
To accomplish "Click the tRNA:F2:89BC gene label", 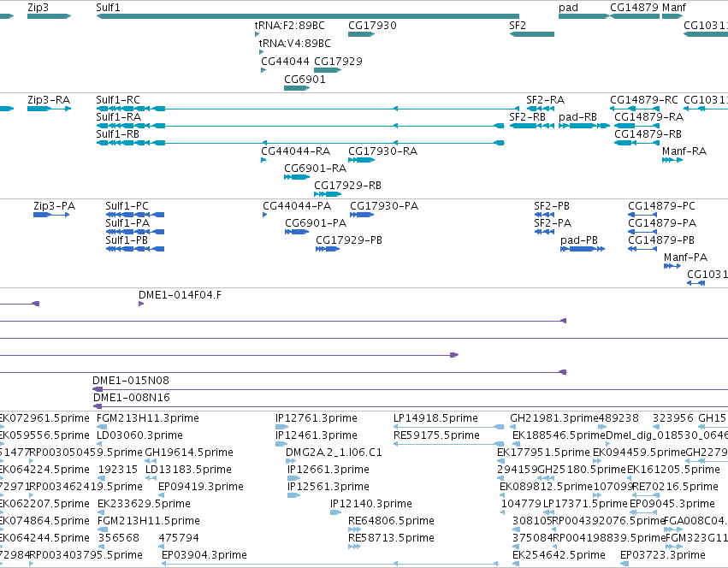I will [290, 26].
